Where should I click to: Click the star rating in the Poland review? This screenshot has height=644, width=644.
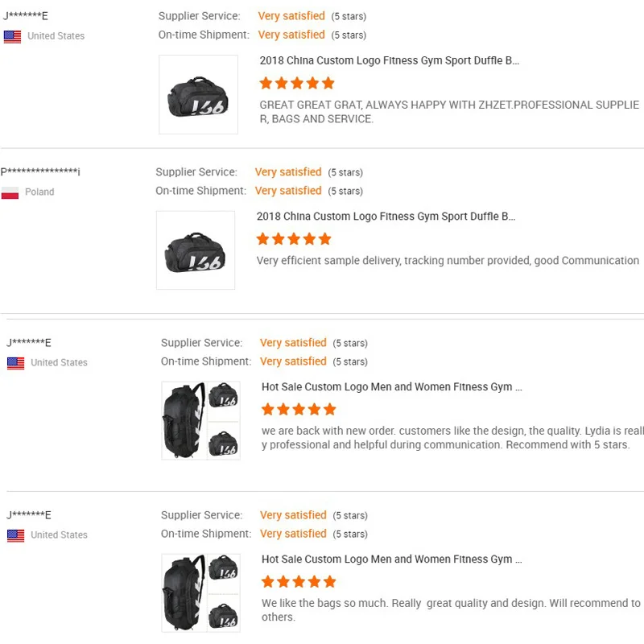293,238
